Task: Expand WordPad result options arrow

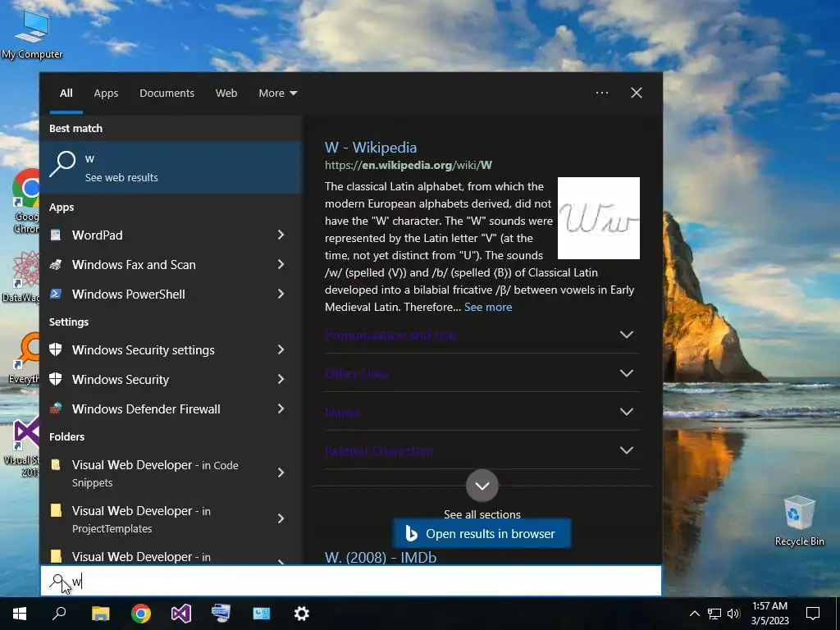Action: (281, 235)
